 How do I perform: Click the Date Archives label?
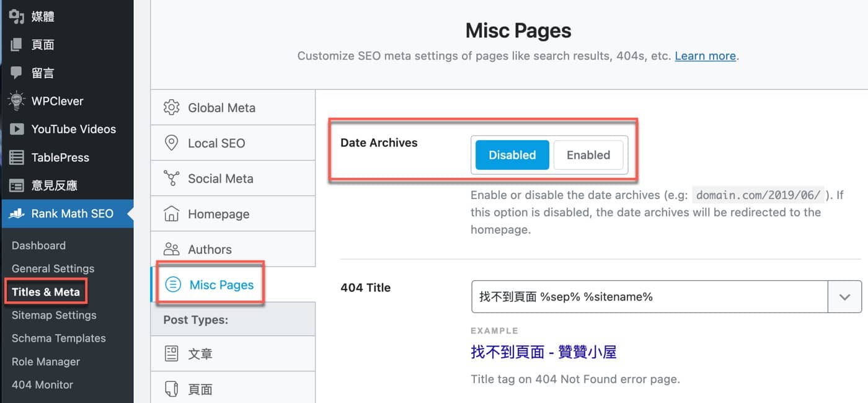(x=379, y=143)
